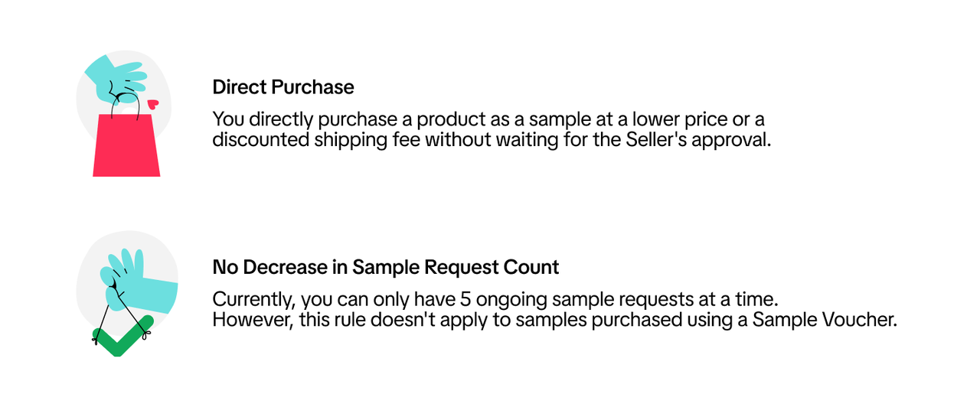Click the line starting "discounted shipping fee"
The width and height of the screenshot is (980, 407).
[491, 140]
